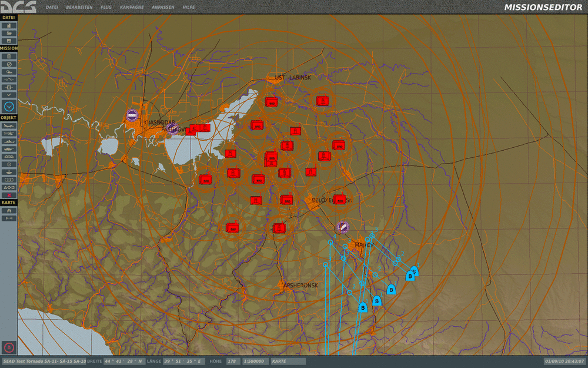The image size is (588, 368).
Task: Click the open mission folder icon
Action: coord(9,32)
